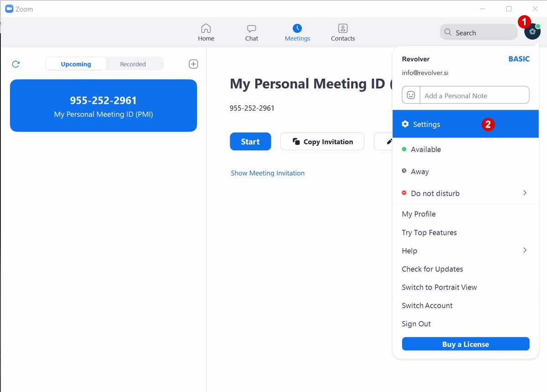This screenshot has height=392, width=547.
Task: Click the plus icon to schedule meeting
Action: click(x=193, y=64)
